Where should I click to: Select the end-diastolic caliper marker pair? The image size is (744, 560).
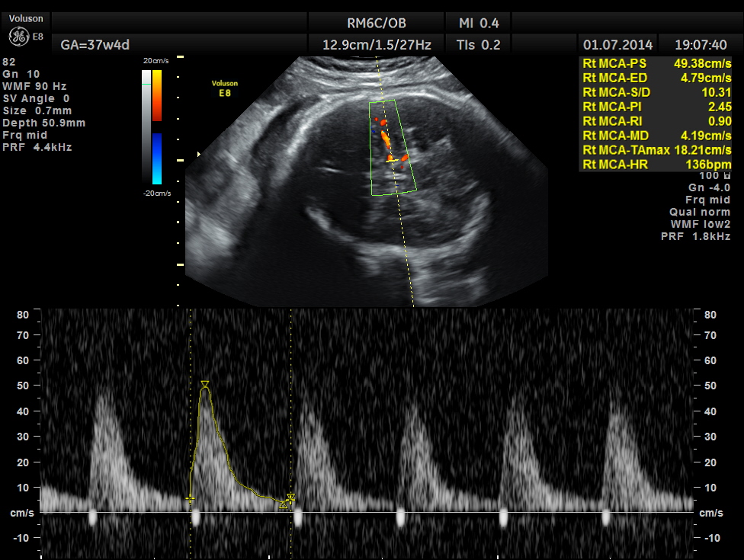[287, 501]
